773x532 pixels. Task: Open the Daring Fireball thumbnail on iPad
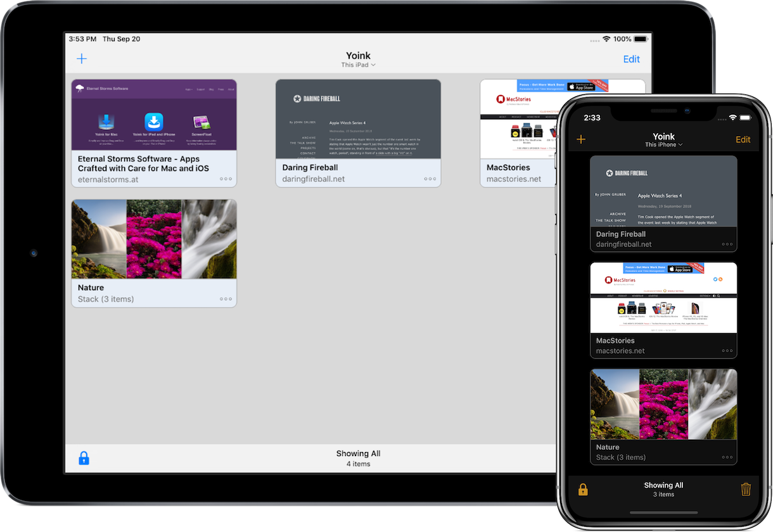coord(358,118)
